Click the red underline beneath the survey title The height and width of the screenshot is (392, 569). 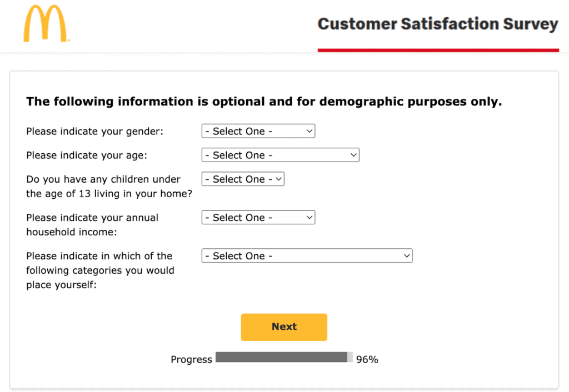pos(438,51)
